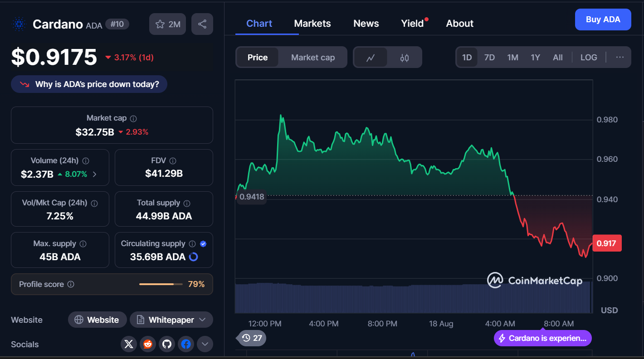644x359 pixels.
Task: Click the share icon next to watchlist star
Action: click(202, 24)
